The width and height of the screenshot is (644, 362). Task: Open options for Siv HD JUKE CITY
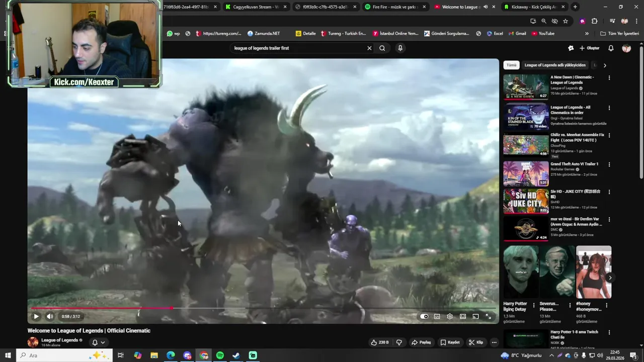pos(609,192)
